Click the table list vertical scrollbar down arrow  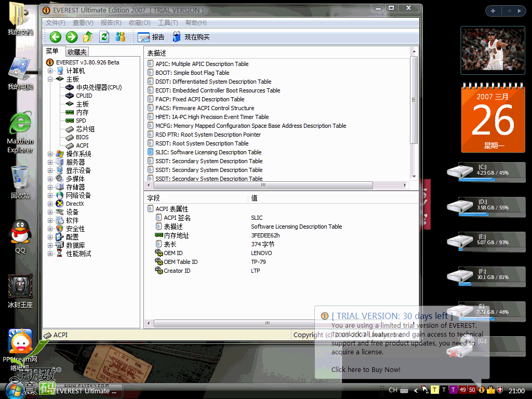[414, 177]
